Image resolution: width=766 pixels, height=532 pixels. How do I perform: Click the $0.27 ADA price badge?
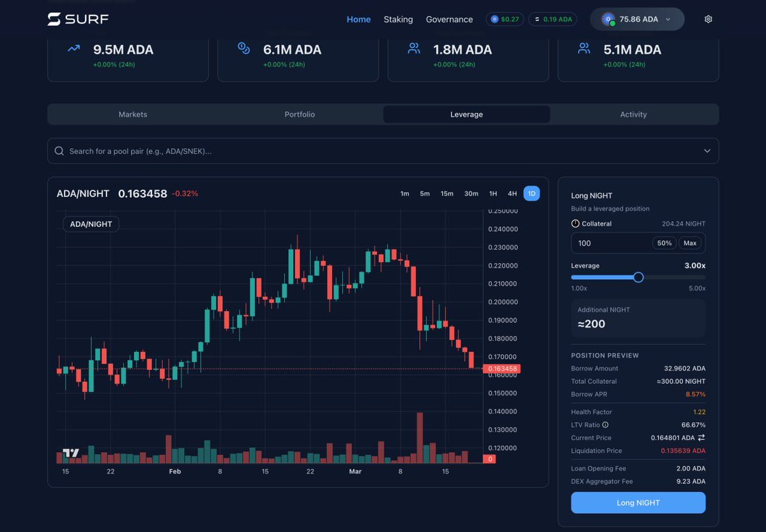point(505,19)
